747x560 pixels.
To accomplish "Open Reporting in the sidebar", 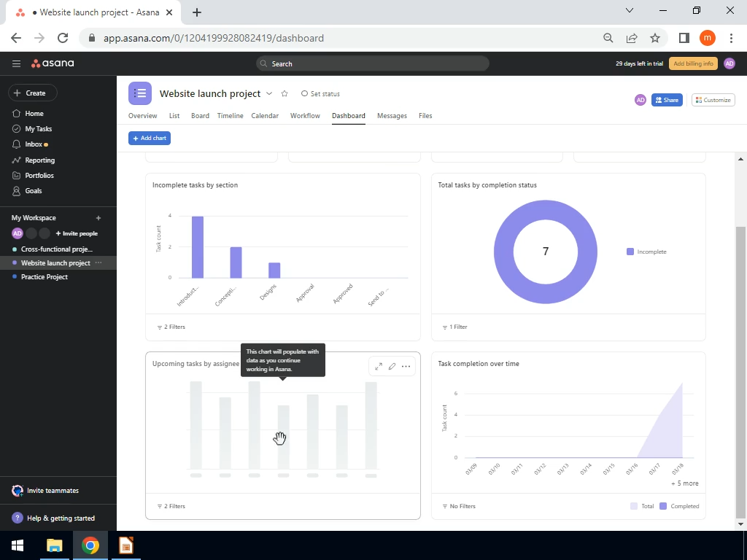I will click(x=39, y=160).
